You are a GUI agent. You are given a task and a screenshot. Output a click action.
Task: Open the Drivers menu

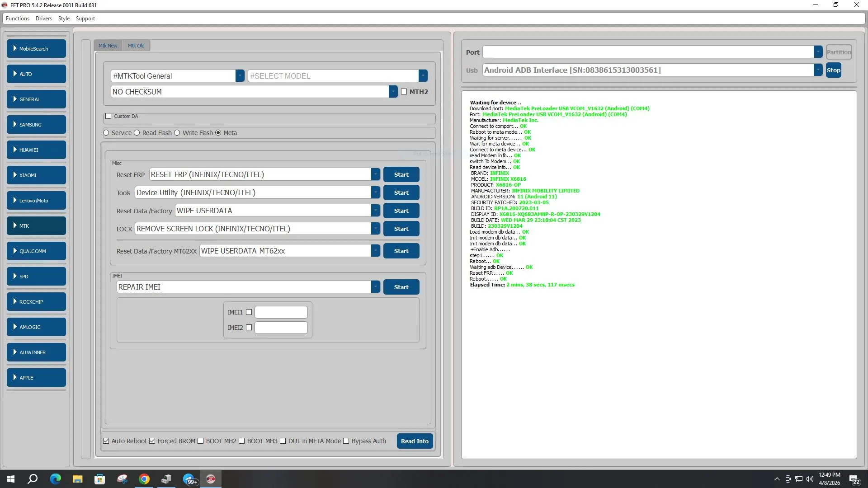(x=43, y=19)
